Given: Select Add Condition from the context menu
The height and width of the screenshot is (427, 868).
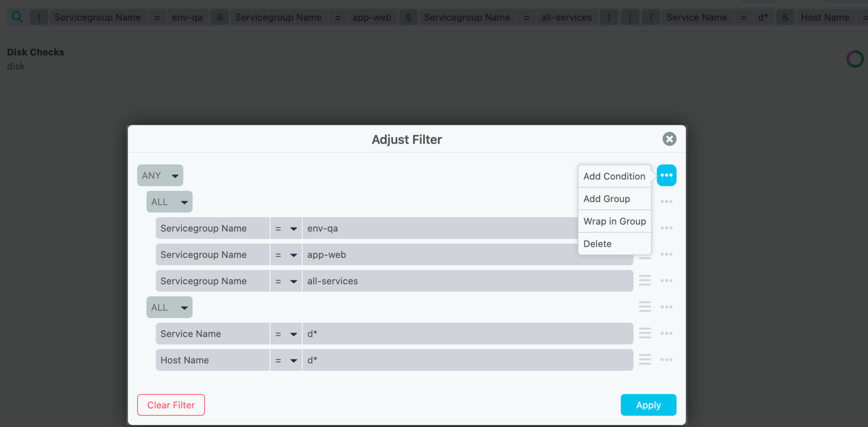Looking at the screenshot, I should tap(614, 176).
